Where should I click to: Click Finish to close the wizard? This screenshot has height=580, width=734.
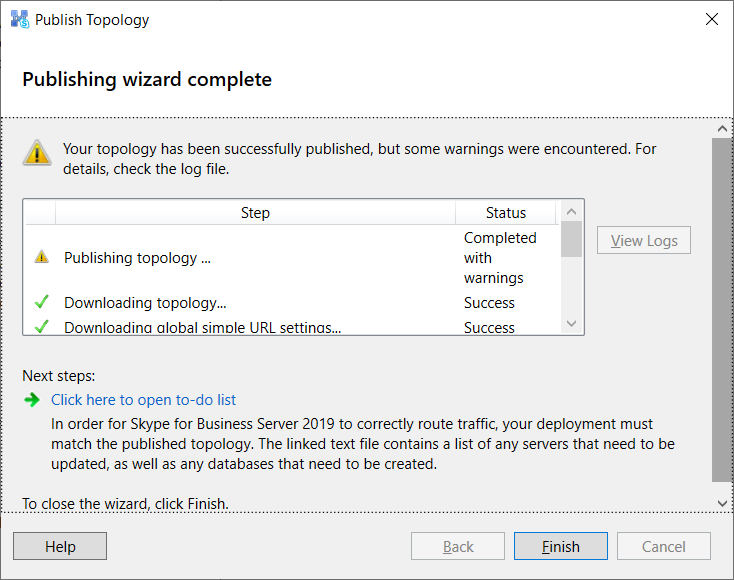[x=561, y=546]
